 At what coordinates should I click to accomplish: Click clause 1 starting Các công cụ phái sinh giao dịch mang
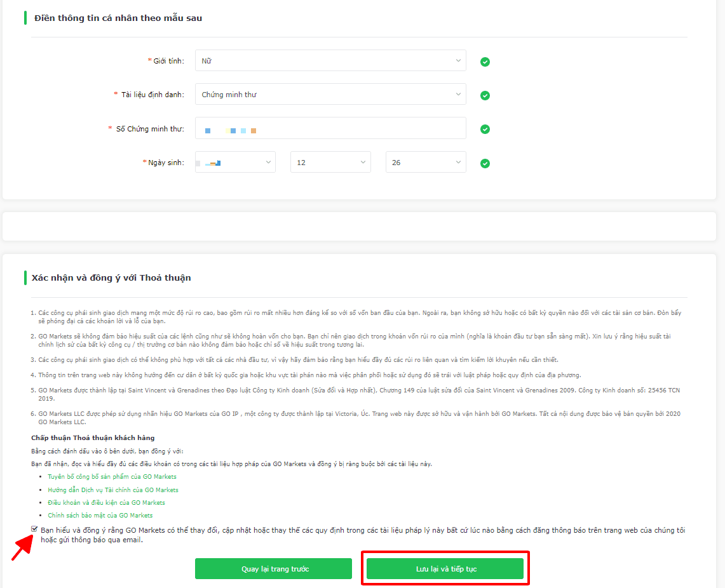(360, 317)
